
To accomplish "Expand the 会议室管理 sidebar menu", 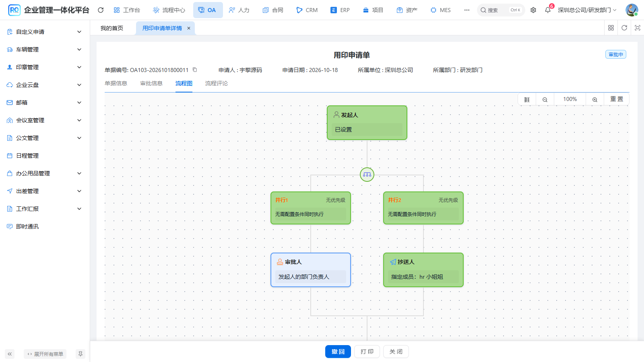I will tap(45, 120).
